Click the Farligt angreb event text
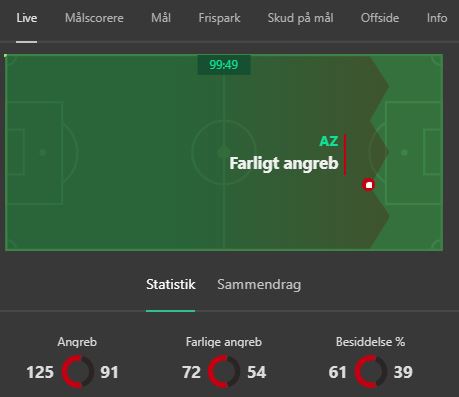The image size is (459, 397). (284, 163)
